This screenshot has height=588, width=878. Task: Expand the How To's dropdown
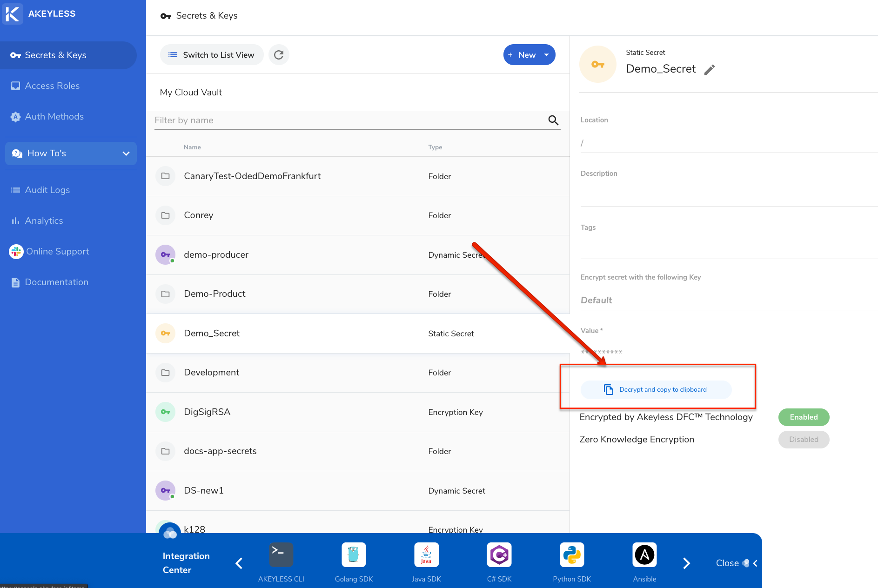tap(71, 154)
